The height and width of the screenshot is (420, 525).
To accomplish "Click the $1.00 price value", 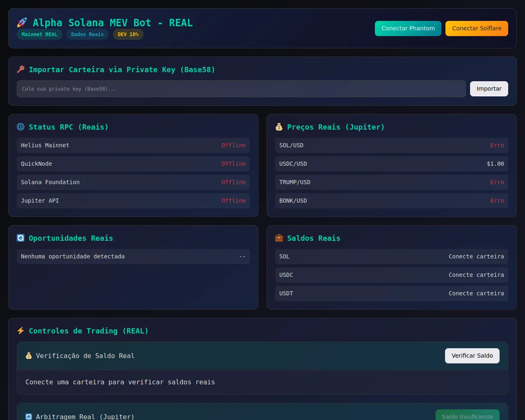I will pyautogui.click(x=495, y=164).
